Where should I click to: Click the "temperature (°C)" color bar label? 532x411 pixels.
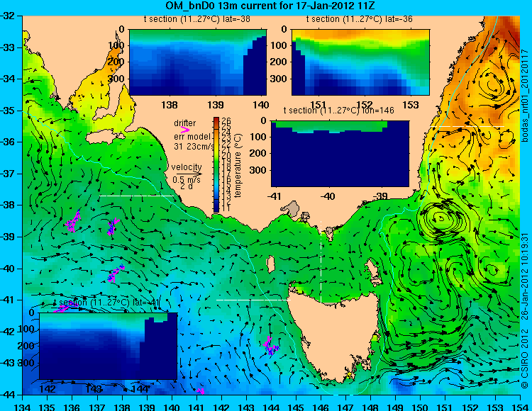237,165
